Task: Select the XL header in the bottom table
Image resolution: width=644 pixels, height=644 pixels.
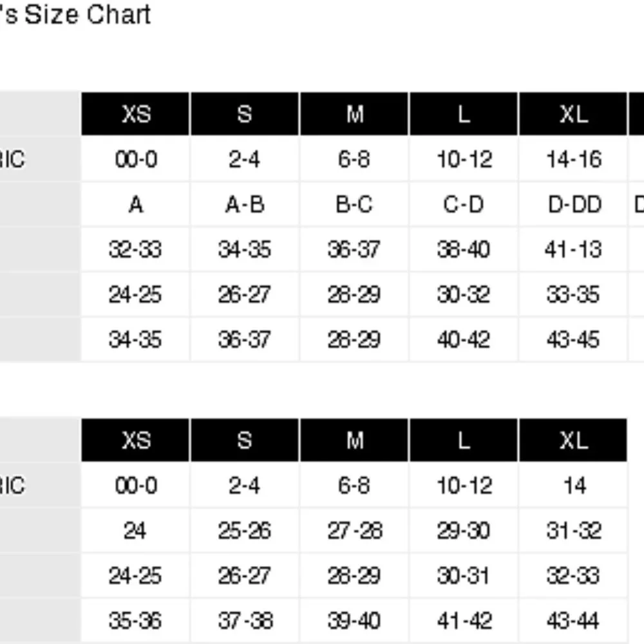Action: (x=573, y=440)
